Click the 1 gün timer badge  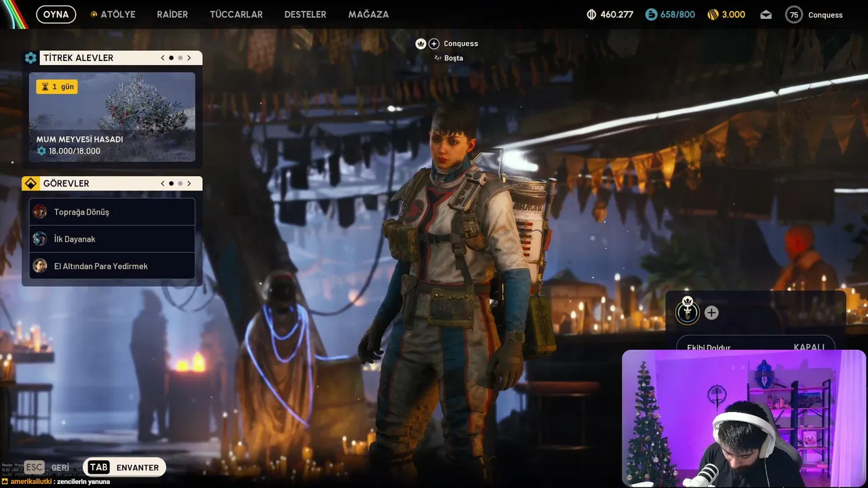pos(57,87)
